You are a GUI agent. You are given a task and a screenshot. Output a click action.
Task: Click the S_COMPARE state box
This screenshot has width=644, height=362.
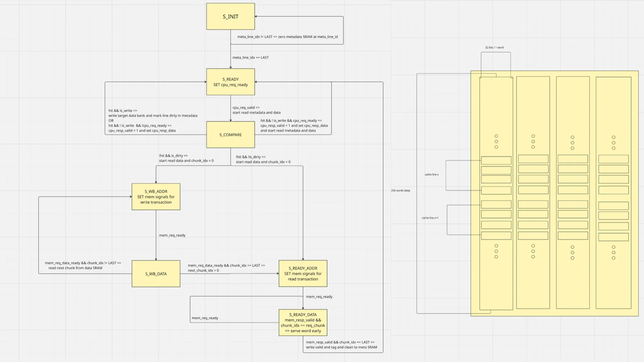click(230, 134)
